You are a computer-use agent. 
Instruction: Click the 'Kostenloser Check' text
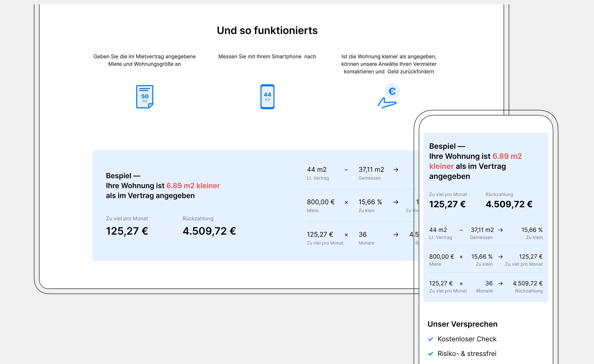tap(467, 339)
